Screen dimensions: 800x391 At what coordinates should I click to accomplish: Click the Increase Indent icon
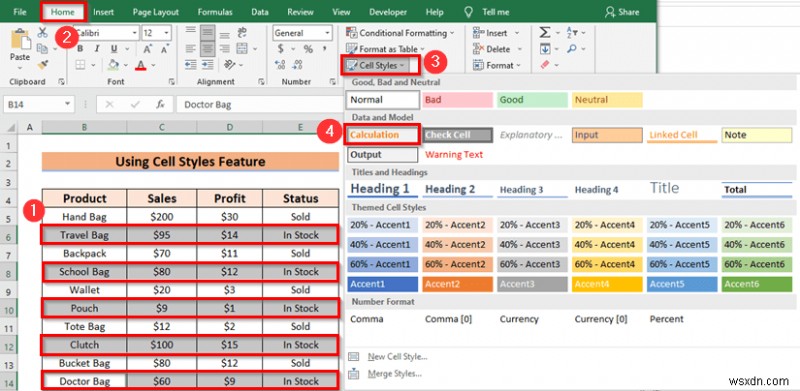(x=207, y=65)
